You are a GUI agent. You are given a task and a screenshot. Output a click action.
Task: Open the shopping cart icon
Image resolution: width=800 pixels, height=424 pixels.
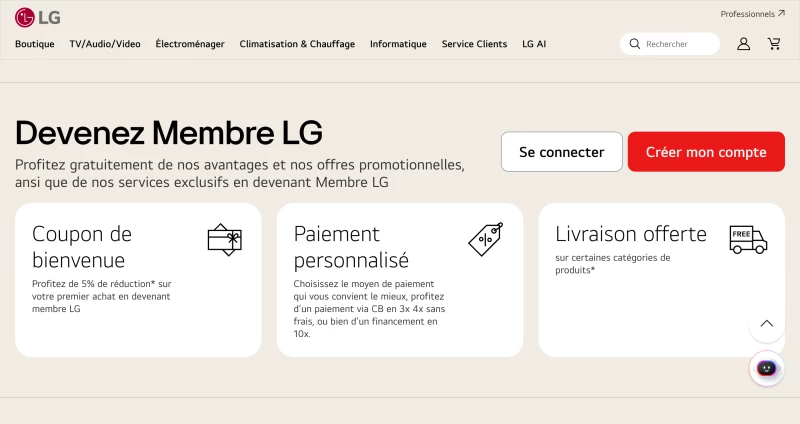coord(774,44)
